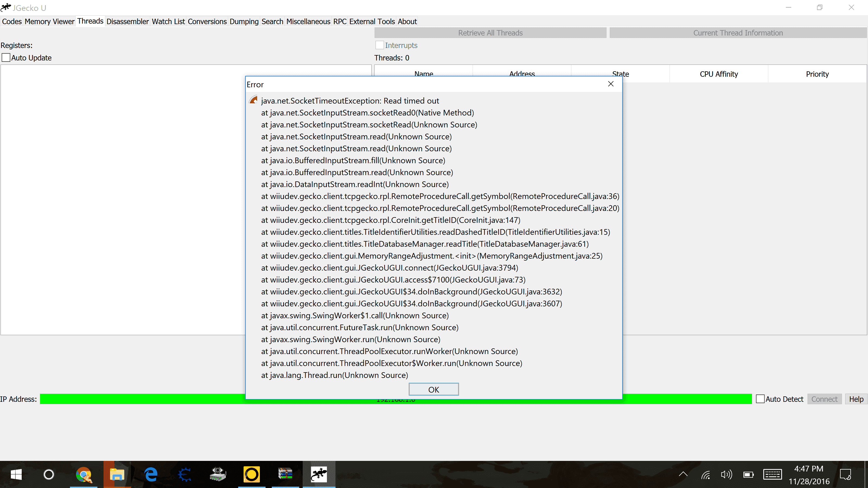Click the CoreInit.getTitleID stack trace line
868x488 pixels.
point(391,220)
